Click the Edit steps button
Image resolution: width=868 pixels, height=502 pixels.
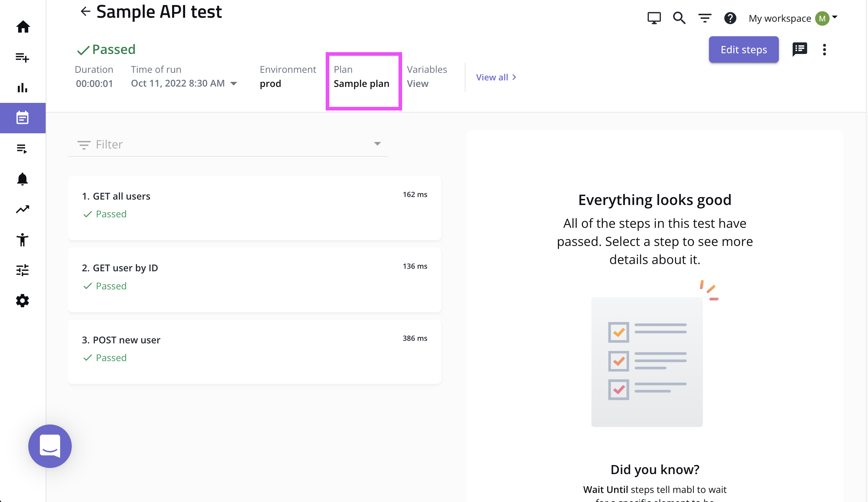click(744, 50)
